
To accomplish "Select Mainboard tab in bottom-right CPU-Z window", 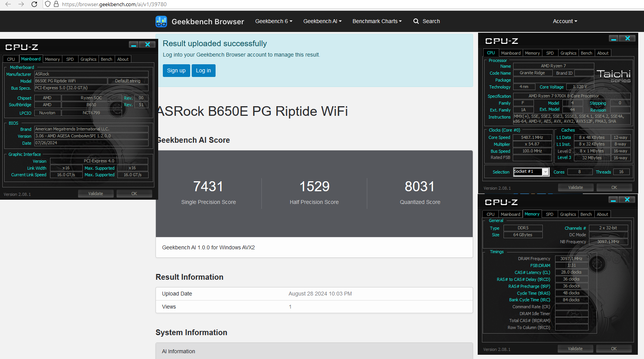I will pos(510,214).
